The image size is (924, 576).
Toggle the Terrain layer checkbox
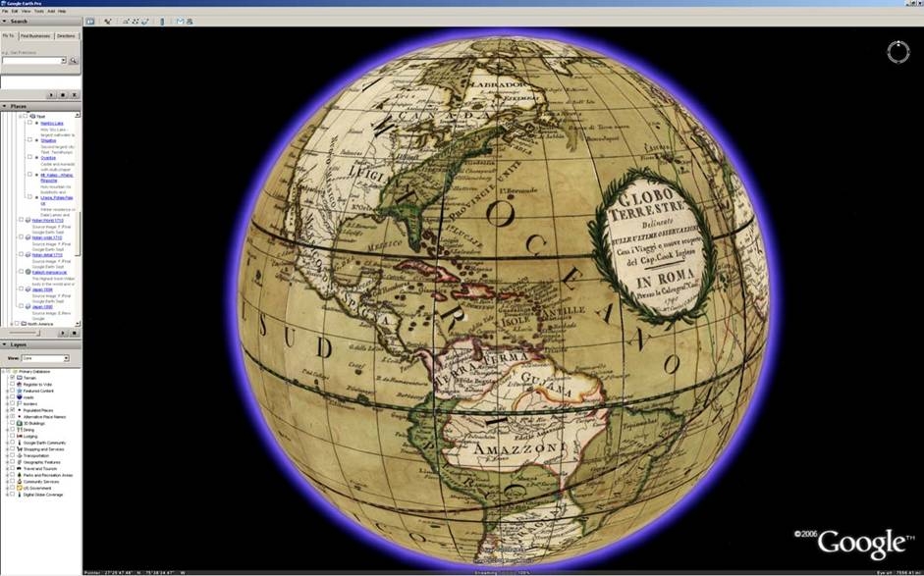tap(12, 378)
